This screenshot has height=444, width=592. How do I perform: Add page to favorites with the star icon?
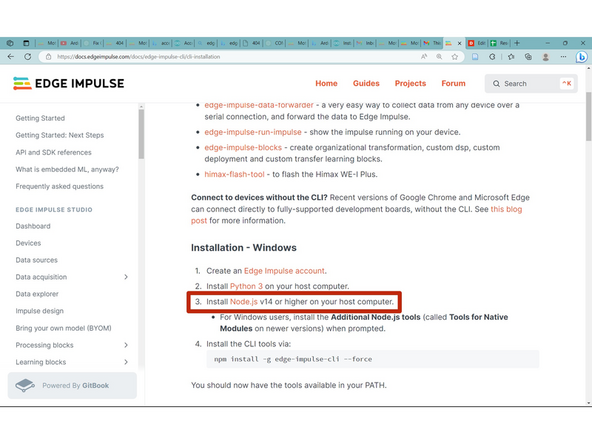(455, 57)
